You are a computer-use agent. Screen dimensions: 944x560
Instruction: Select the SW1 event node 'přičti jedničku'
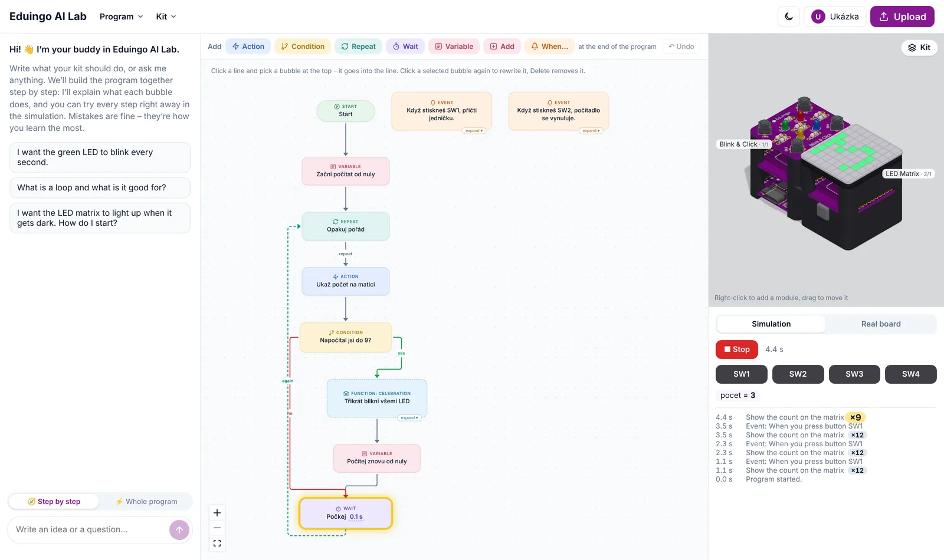(x=441, y=111)
